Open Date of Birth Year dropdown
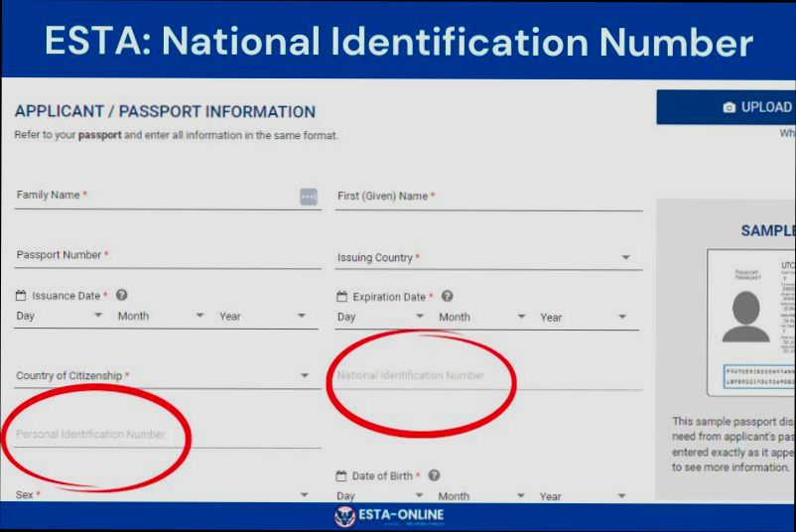This screenshot has width=796, height=532. coord(583,496)
